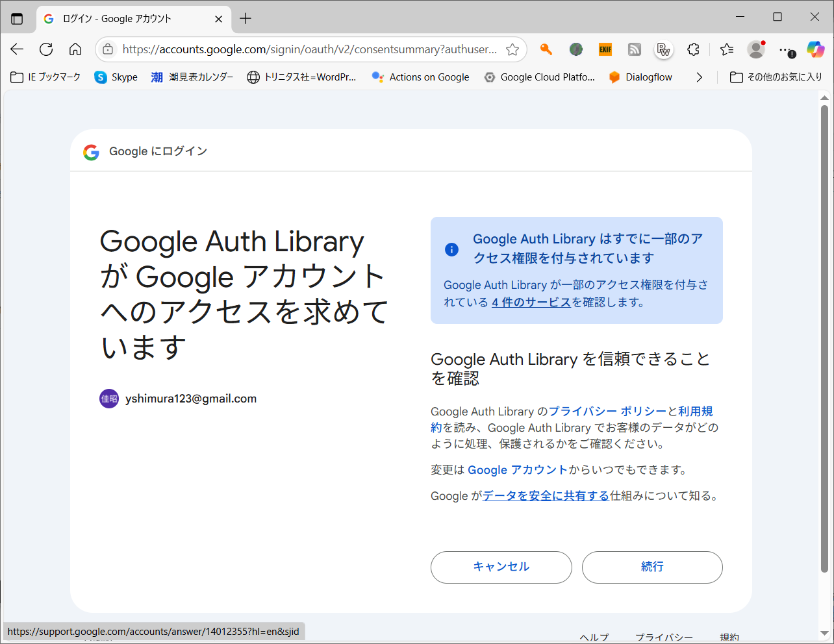The height and width of the screenshot is (644, 834).
Task: Reload the page with the refresh icon
Action: click(46, 49)
